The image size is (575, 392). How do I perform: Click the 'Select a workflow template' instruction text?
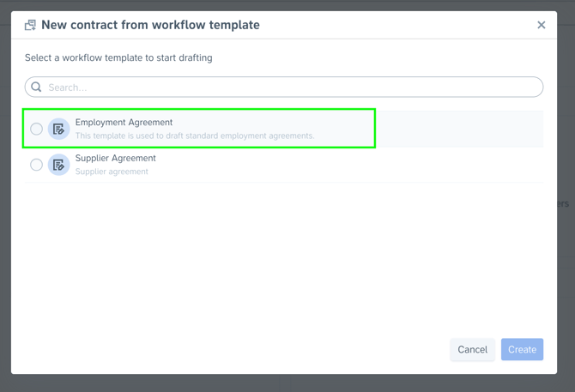pos(118,57)
